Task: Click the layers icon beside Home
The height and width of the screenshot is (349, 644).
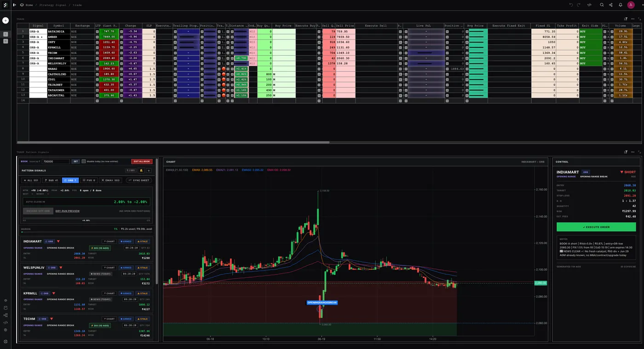Action: pos(22,5)
